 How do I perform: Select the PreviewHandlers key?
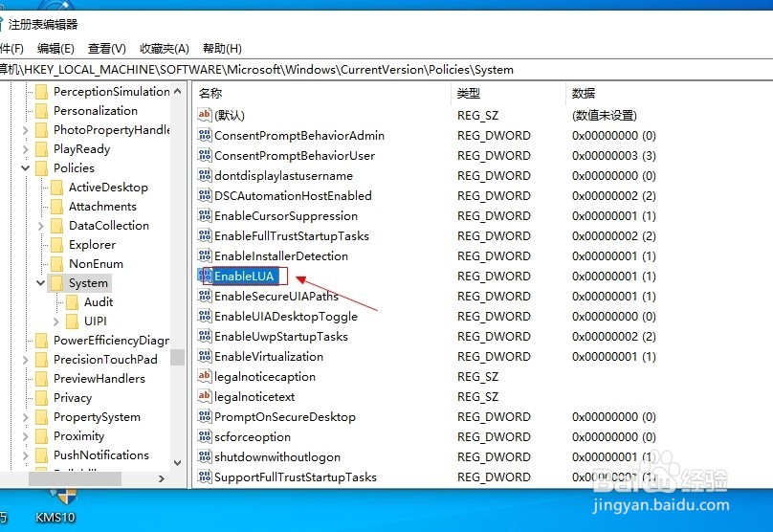pos(99,379)
